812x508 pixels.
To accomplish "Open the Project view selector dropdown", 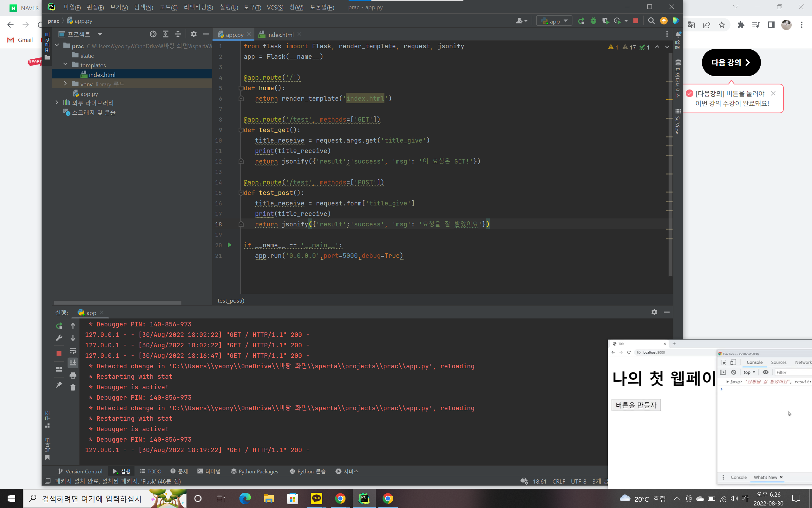I will click(81, 34).
